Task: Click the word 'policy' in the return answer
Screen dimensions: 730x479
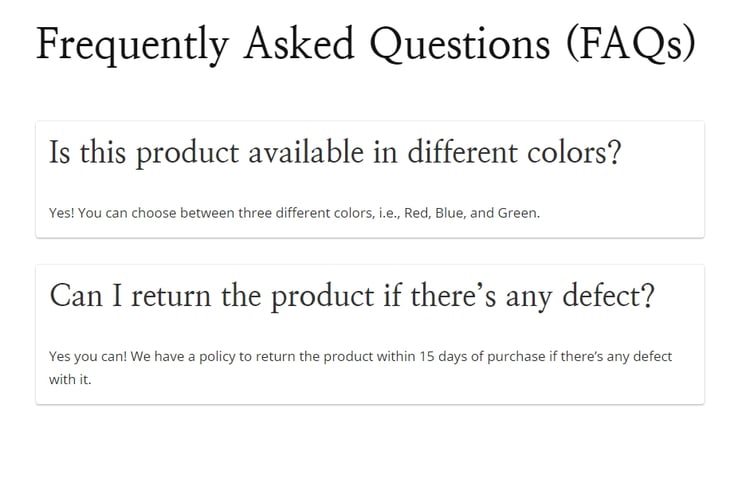Action: coord(217,357)
